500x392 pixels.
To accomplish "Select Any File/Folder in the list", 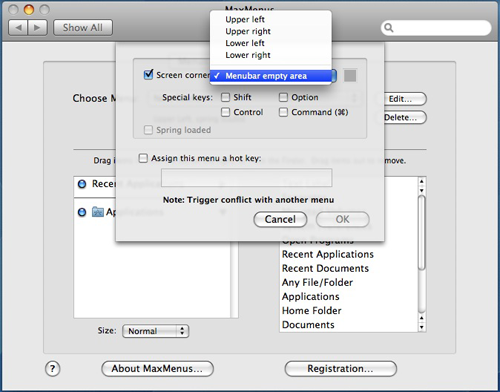I will pyautogui.click(x=317, y=283).
